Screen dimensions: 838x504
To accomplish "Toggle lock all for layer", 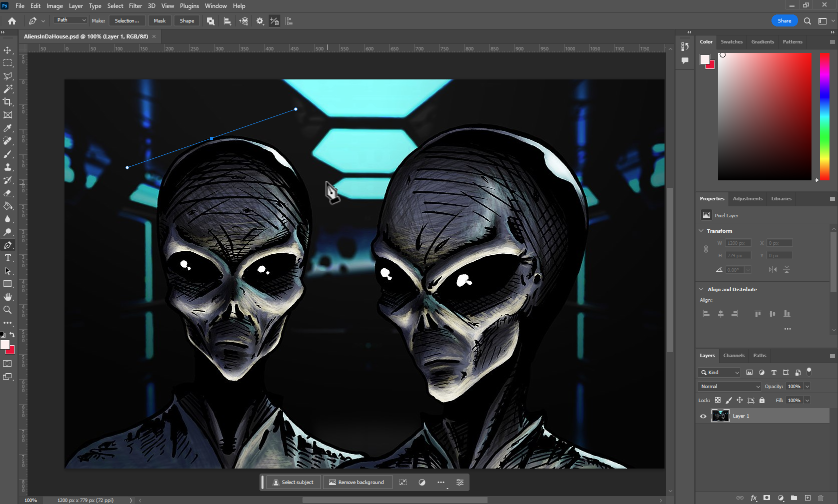I will [x=762, y=400].
